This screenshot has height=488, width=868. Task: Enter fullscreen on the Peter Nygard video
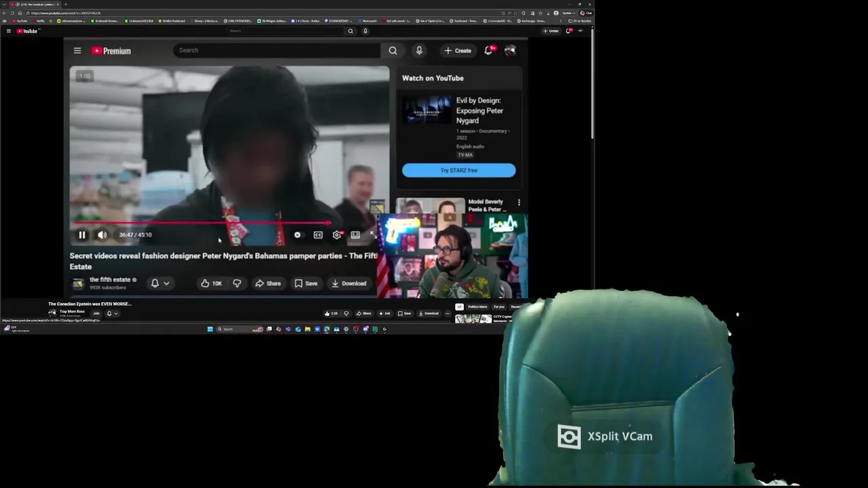[x=372, y=235]
